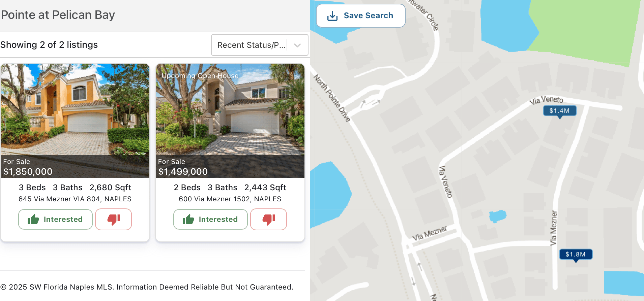Open the 600 Via Mezner 1502 address
The height and width of the screenshot is (301, 644).
click(230, 199)
